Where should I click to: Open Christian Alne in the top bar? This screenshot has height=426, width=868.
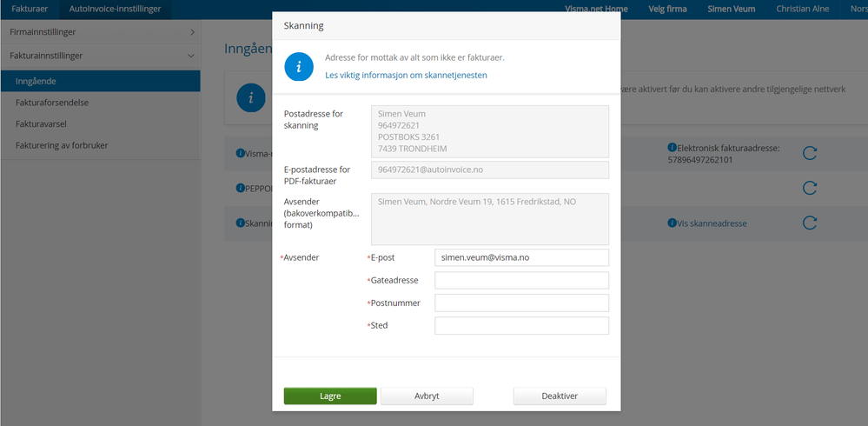(x=803, y=9)
